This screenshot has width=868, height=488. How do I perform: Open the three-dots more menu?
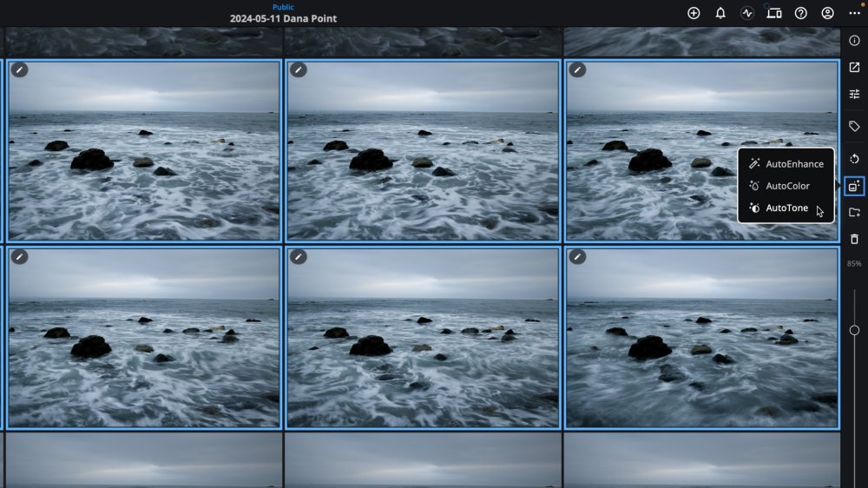pyautogui.click(x=854, y=13)
